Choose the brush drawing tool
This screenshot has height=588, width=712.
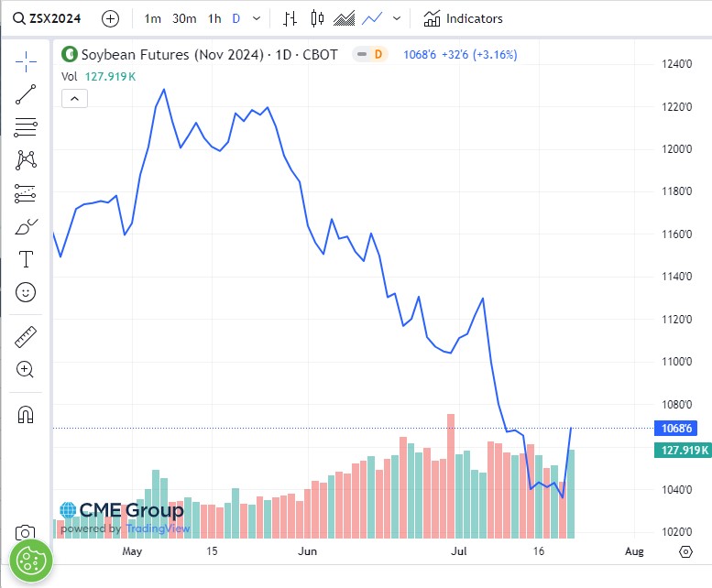click(x=26, y=226)
